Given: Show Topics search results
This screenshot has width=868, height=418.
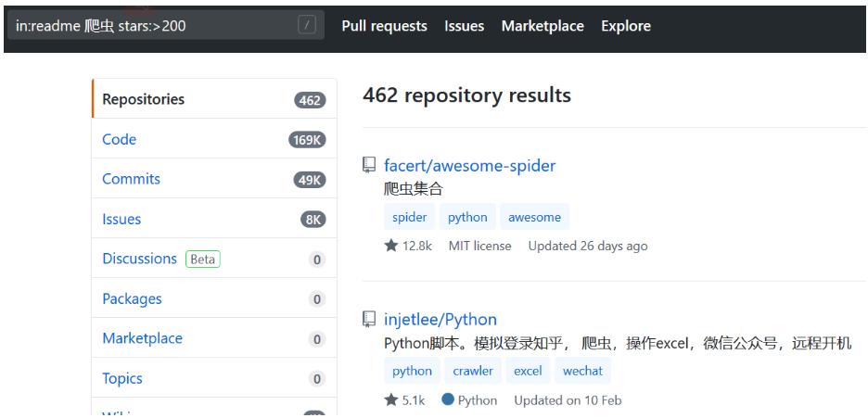Looking at the screenshot, I should (214, 378).
